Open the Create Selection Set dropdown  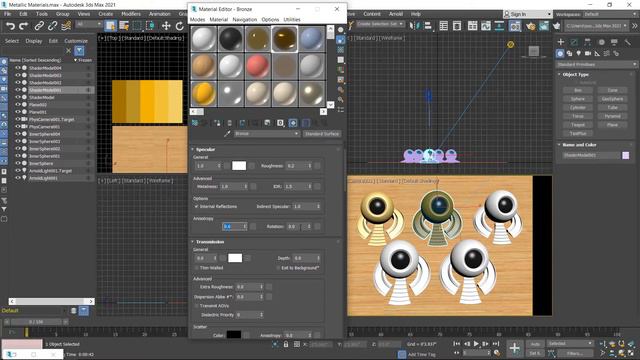380,24
